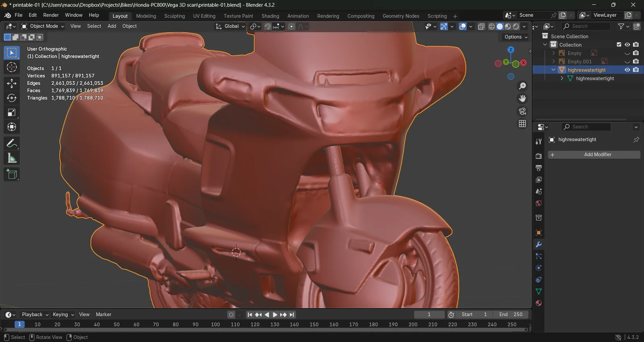Open the Output properties tab

[539, 168]
